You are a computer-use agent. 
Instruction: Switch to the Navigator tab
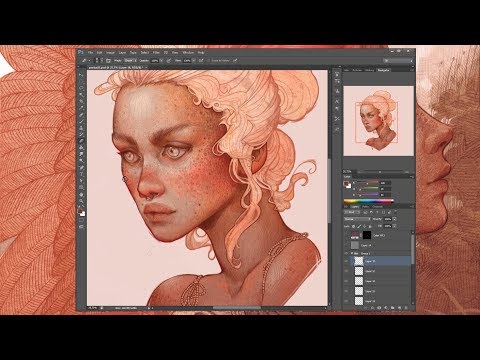coord(383,70)
